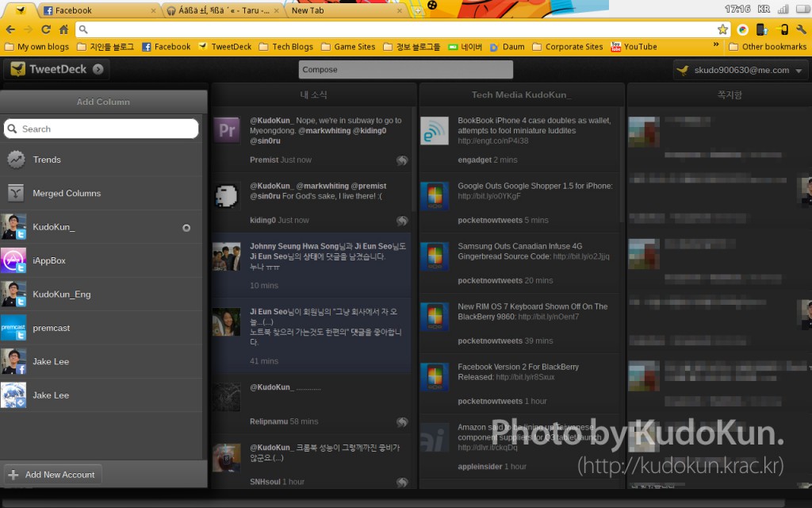Select the premcast account
Viewport: 812px width, 508px height.
101,328
